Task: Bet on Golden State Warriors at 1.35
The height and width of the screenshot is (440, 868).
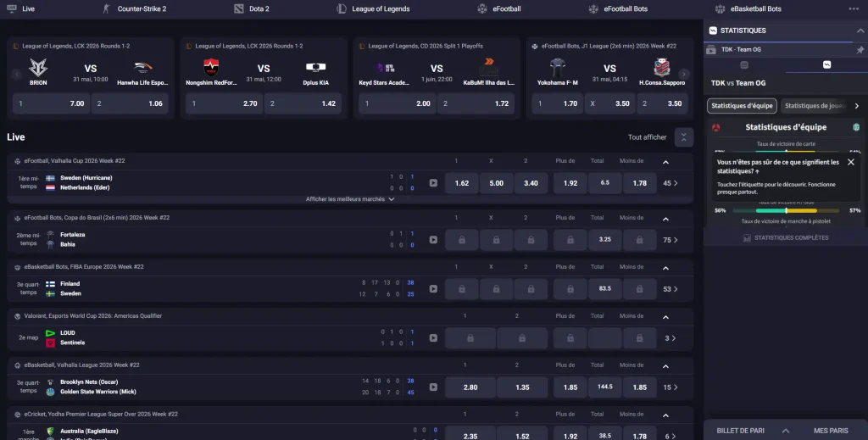Action: [522, 387]
